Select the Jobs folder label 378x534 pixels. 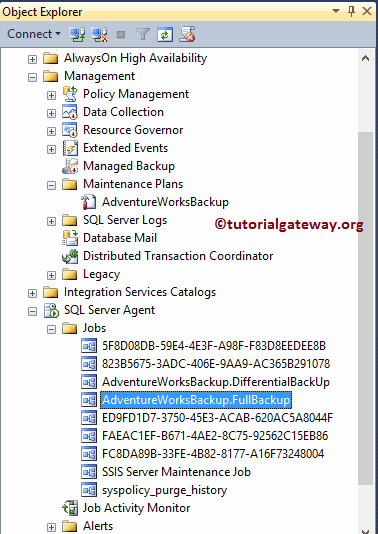click(x=94, y=328)
